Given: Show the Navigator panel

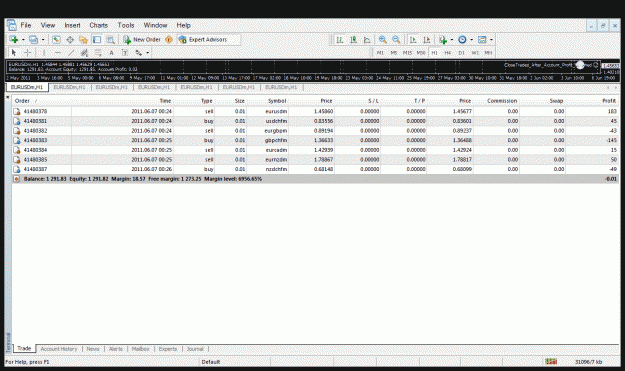Looking at the screenshot, I should (83, 39).
